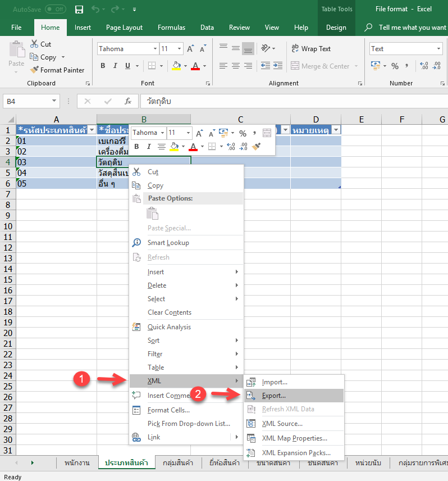Switch to Formulas ribbon tab
Viewport: 448px width, 481px height.
[171, 28]
